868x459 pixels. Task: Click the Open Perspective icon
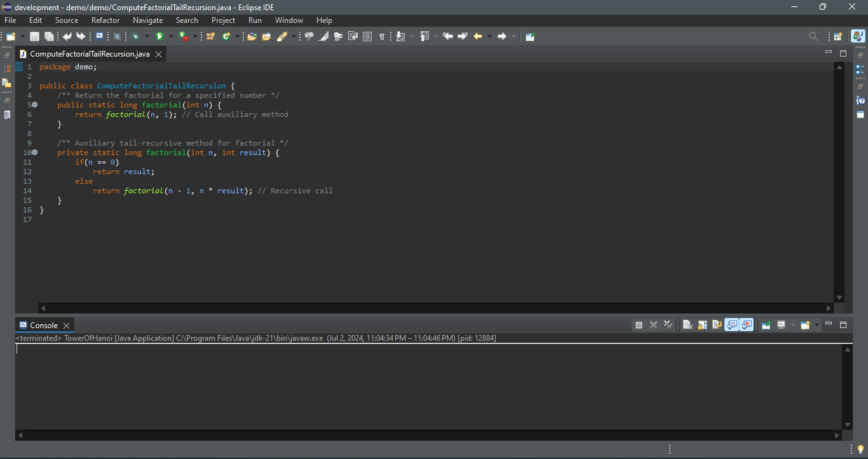coord(837,37)
